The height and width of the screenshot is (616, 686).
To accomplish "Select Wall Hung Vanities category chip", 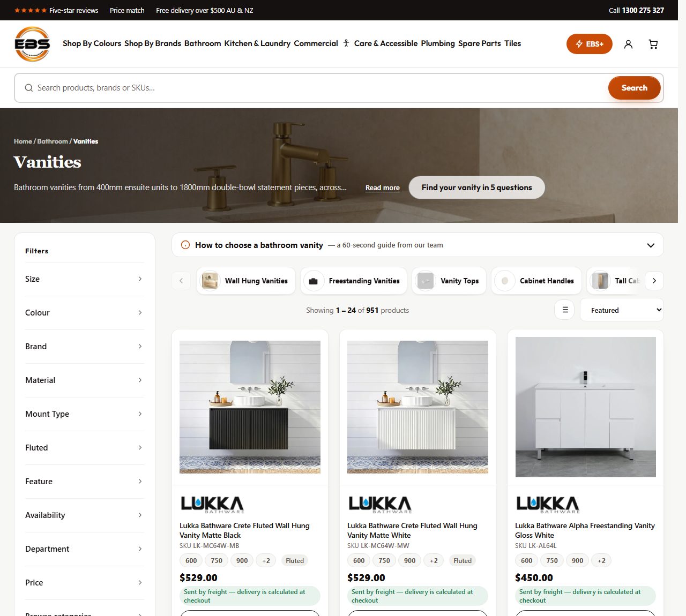I will pyautogui.click(x=246, y=281).
